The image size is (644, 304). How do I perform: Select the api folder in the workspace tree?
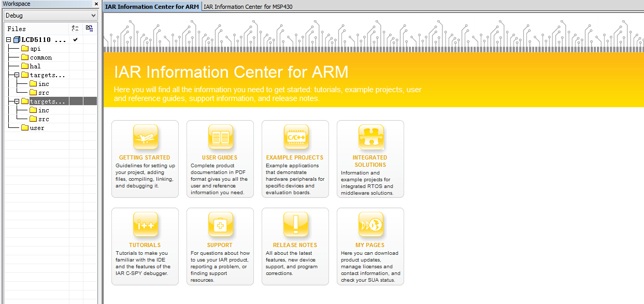pyautogui.click(x=31, y=49)
